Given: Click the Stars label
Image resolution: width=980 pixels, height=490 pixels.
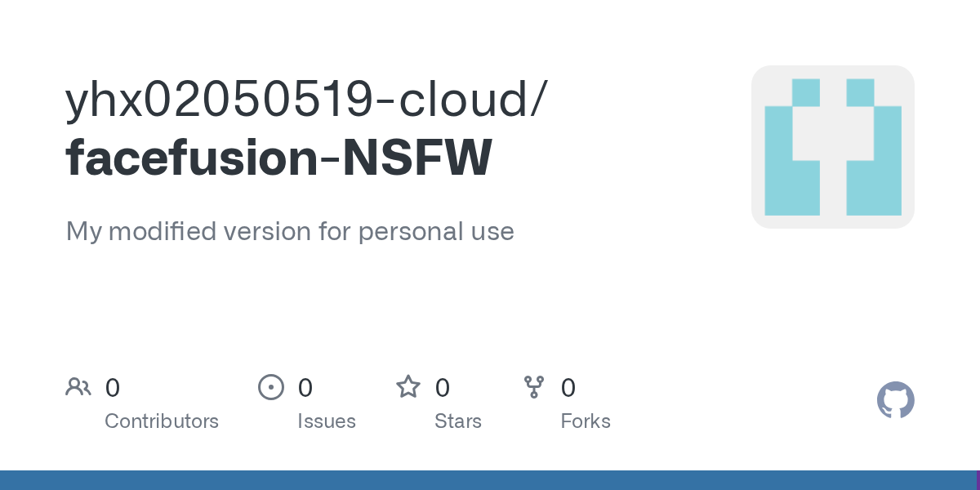Looking at the screenshot, I should click(x=458, y=421).
